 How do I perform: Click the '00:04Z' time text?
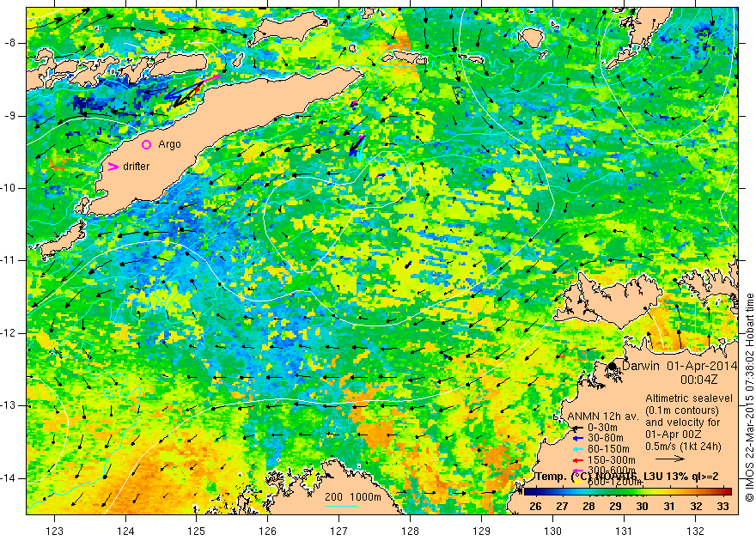click(698, 380)
